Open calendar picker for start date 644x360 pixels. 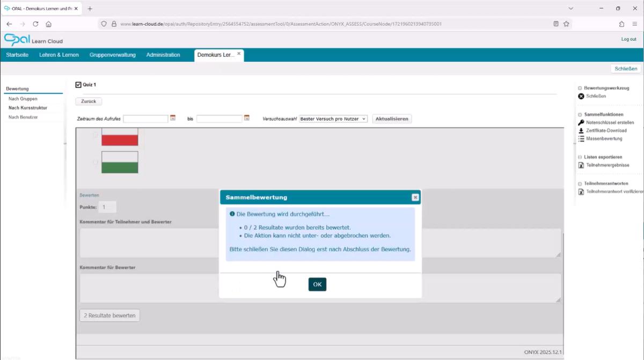coord(173,118)
